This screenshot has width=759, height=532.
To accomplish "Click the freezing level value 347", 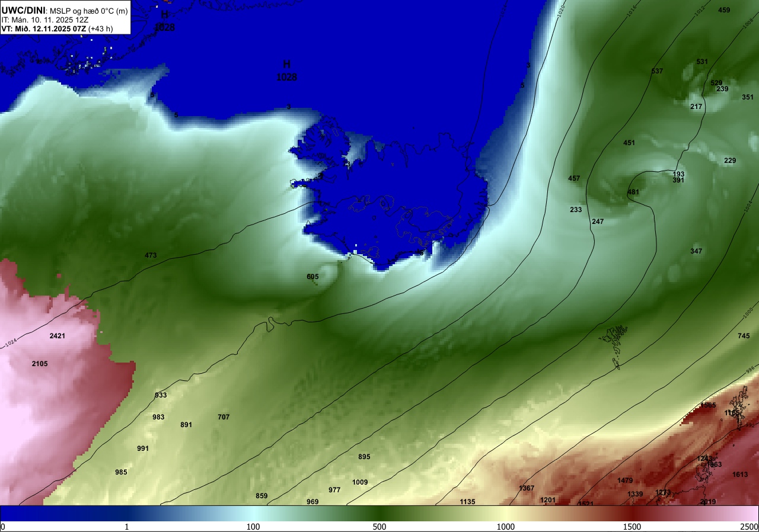I will (696, 251).
